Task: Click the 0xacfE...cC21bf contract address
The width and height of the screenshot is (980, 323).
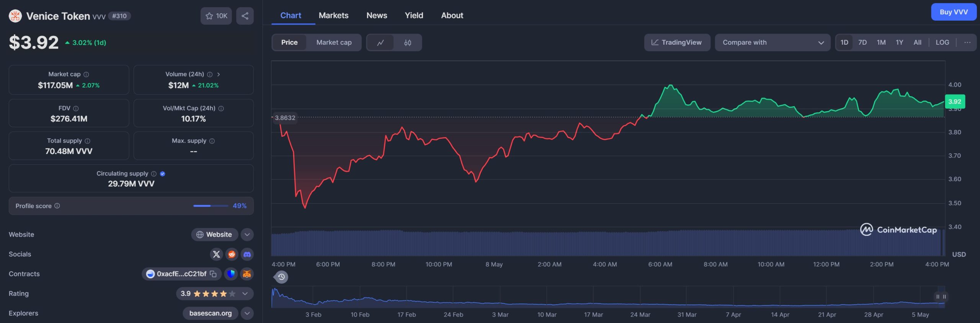Action: pyautogui.click(x=181, y=274)
